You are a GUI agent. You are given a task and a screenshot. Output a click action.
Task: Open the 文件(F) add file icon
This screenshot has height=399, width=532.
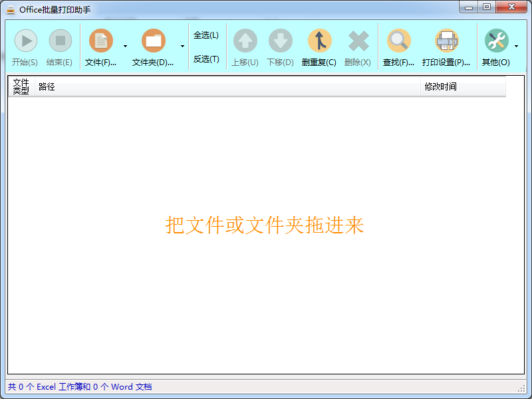click(x=101, y=40)
